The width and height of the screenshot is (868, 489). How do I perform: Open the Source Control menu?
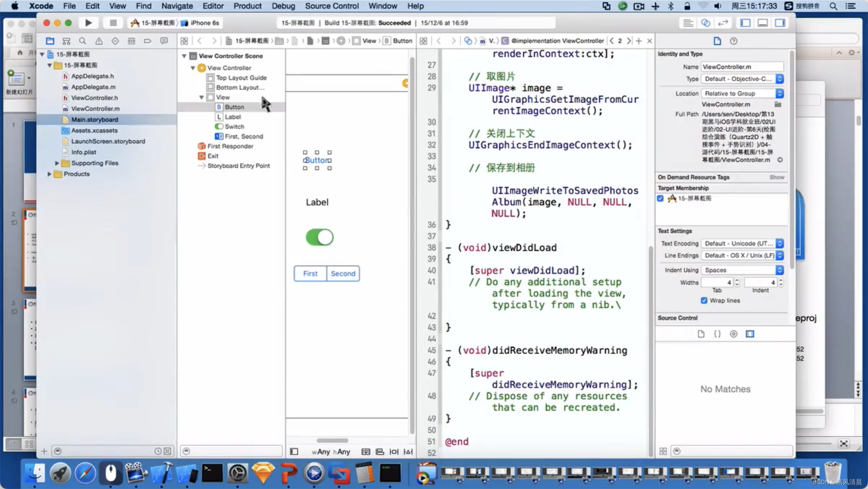(x=332, y=6)
